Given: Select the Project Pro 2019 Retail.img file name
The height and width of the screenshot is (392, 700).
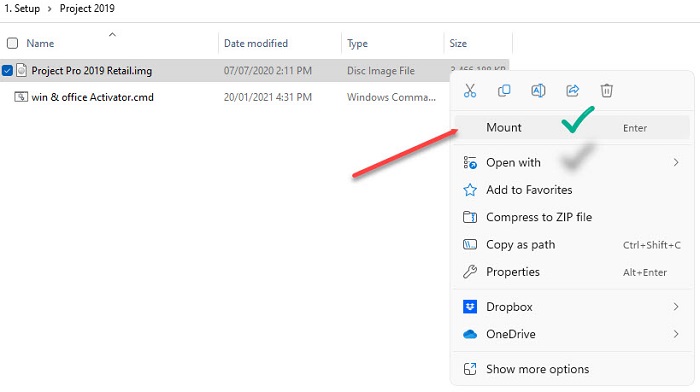Looking at the screenshot, I should (x=92, y=71).
